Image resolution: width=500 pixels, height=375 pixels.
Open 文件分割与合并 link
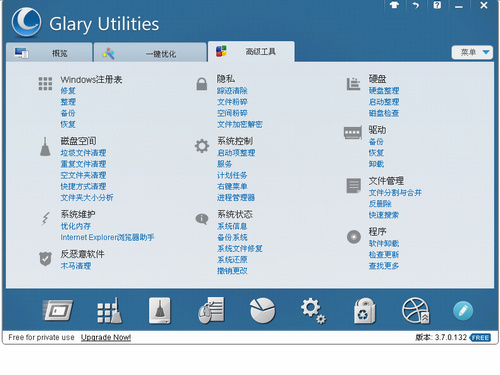click(x=395, y=192)
